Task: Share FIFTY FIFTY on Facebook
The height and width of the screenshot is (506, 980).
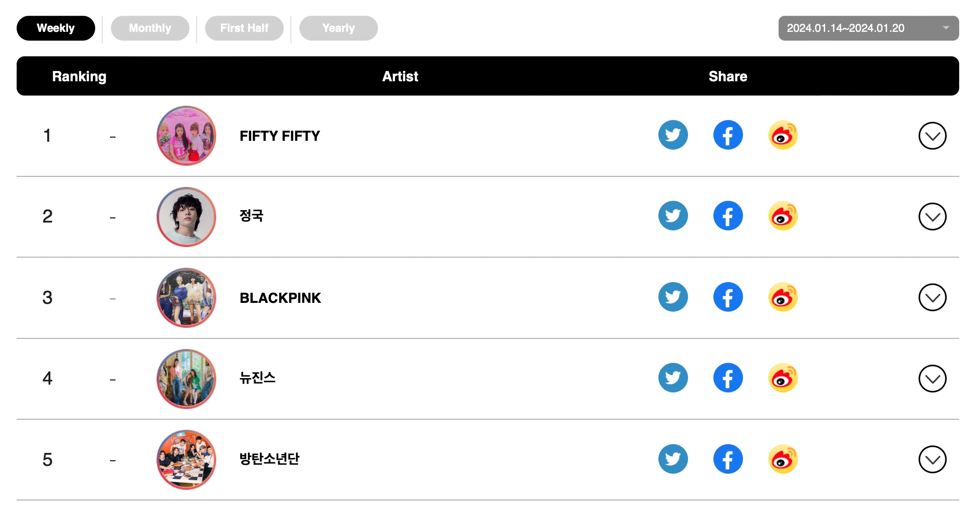Action: [728, 135]
